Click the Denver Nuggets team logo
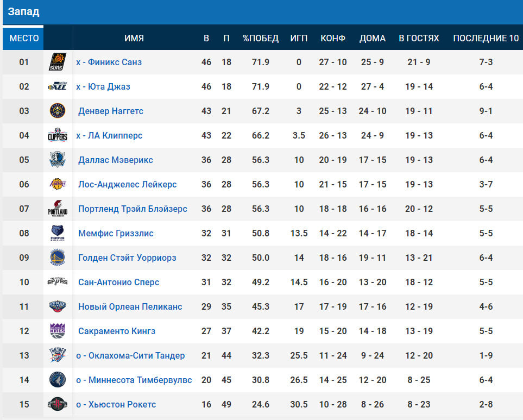 [x=58, y=111]
